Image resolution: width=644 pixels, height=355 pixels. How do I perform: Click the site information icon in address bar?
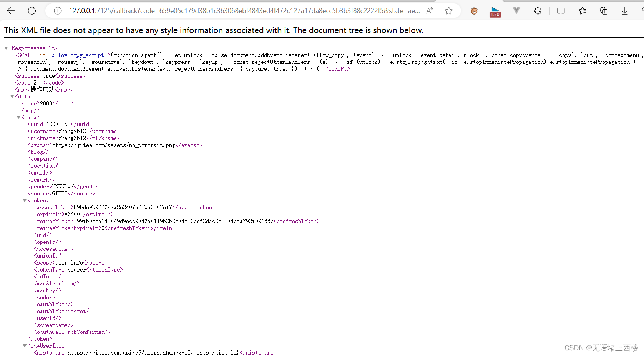pyautogui.click(x=57, y=10)
